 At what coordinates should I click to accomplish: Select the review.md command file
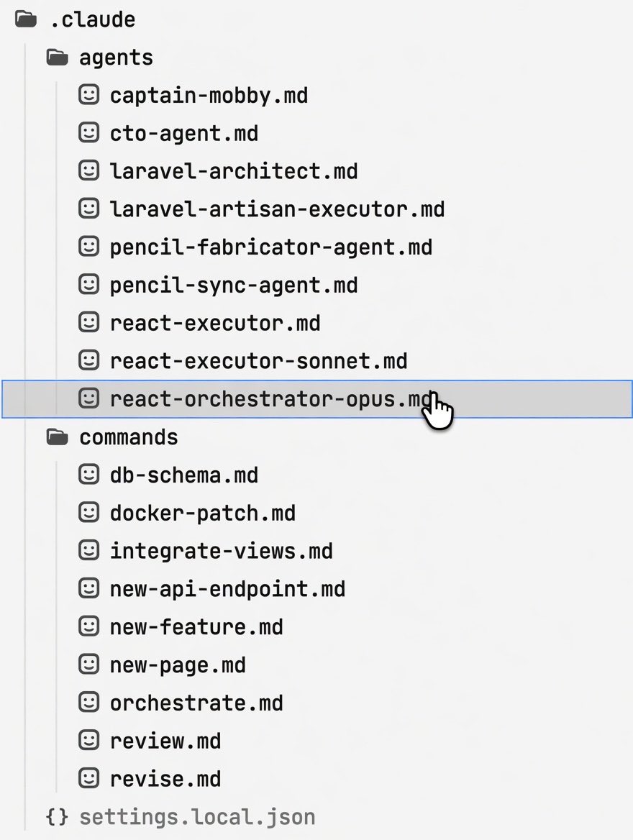165,741
